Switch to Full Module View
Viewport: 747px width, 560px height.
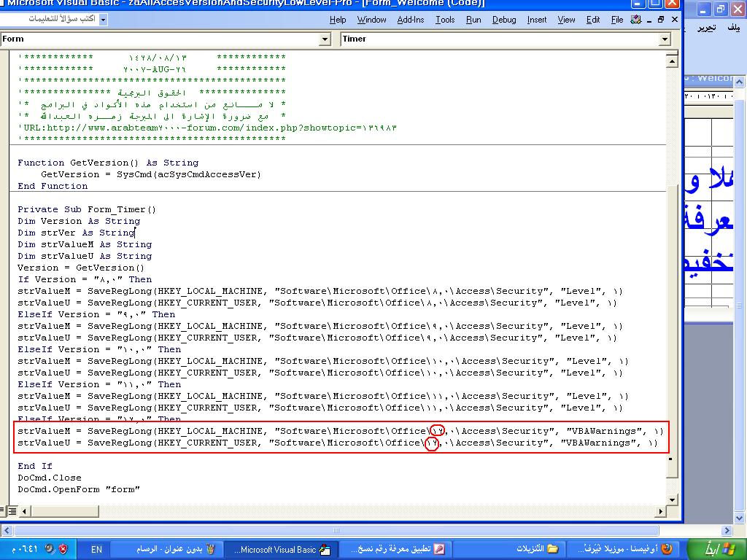12,511
